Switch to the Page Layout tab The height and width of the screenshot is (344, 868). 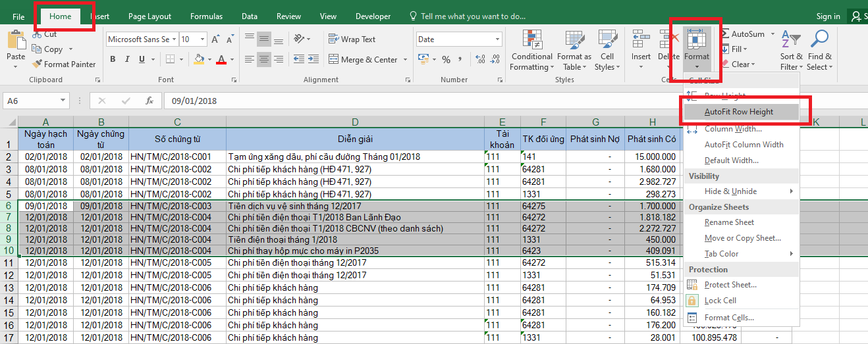149,16
